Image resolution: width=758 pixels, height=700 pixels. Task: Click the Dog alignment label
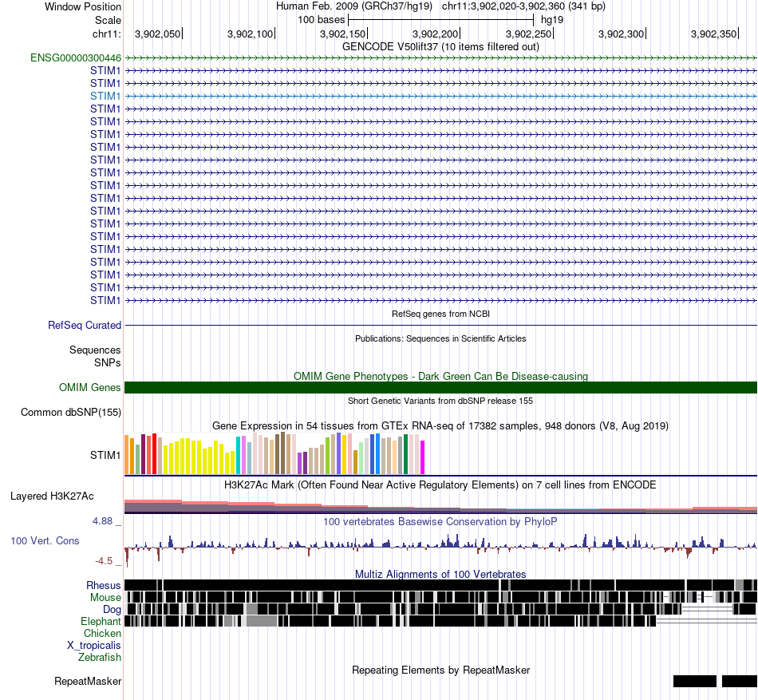[112, 610]
